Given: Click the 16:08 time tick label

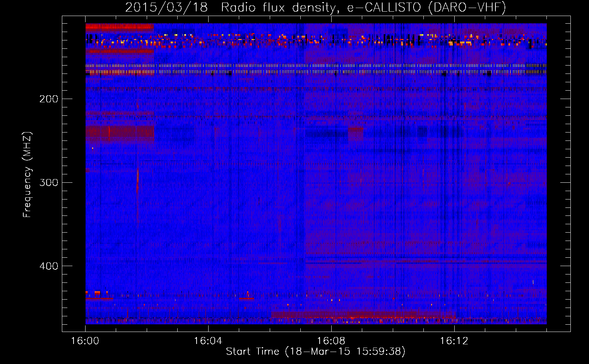Looking at the screenshot, I should tap(331, 341).
